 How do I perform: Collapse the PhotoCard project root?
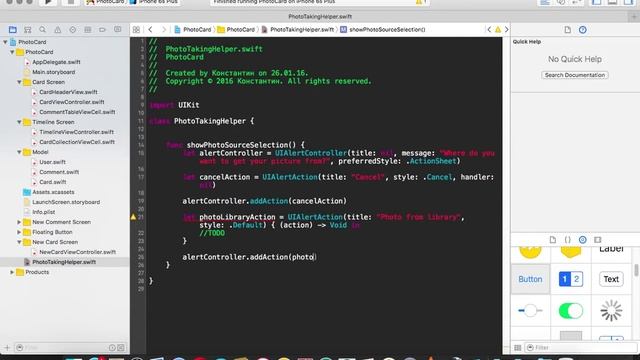(5, 42)
